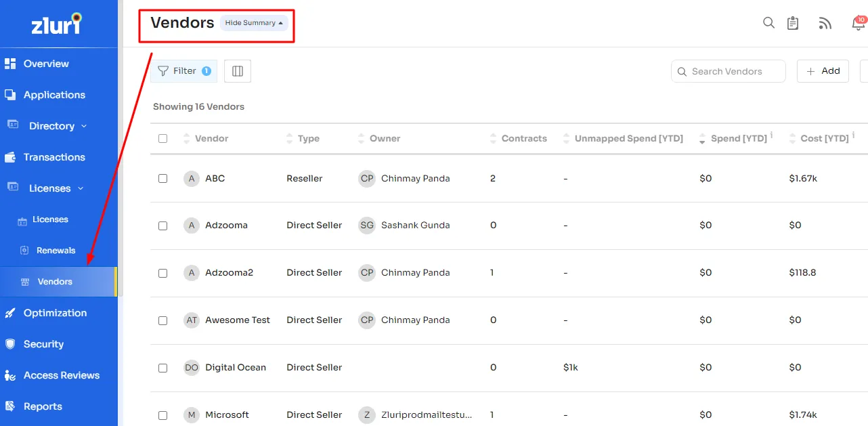Click the $1k unmapped spend value
Screen dimensions: 868x426
click(x=570, y=367)
